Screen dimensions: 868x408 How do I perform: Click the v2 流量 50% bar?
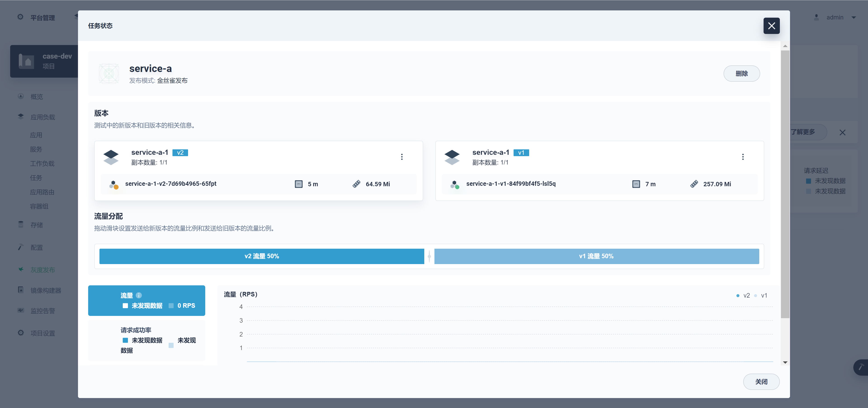tap(262, 256)
